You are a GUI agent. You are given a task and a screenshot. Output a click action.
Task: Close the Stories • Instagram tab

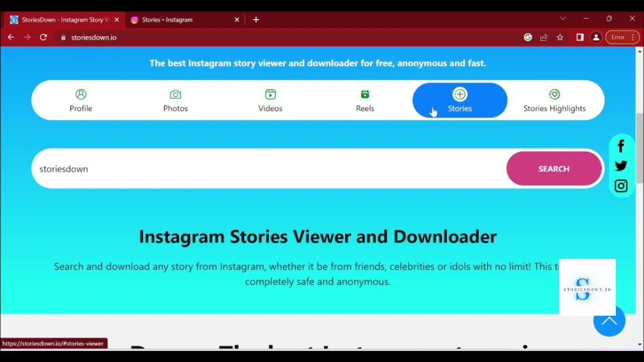pyautogui.click(x=237, y=20)
